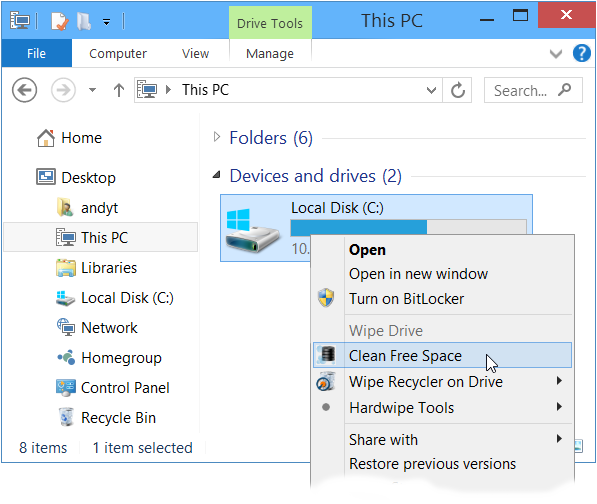This screenshot has width=597, height=504.
Task: Expand the ribbon with the chevron
Action: coord(556,54)
